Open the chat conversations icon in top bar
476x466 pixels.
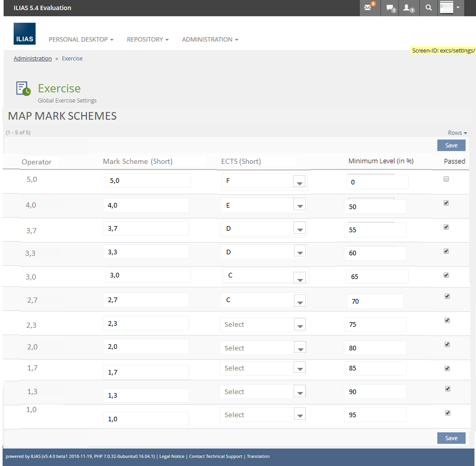click(390, 8)
